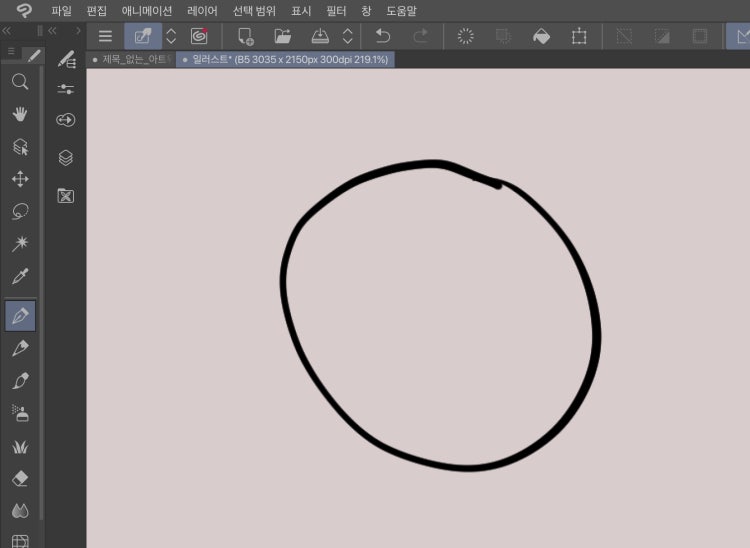Open Clip Studio spiral launcher icon
Viewport: 750px width, 548px height.
pyautogui.click(x=199, y=36)
